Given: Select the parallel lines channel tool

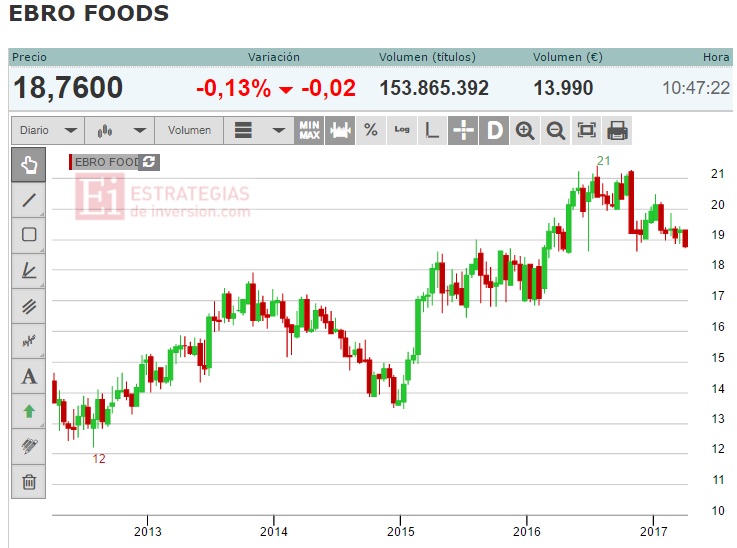Looking at the screenshot, I should tap(29, 306).
